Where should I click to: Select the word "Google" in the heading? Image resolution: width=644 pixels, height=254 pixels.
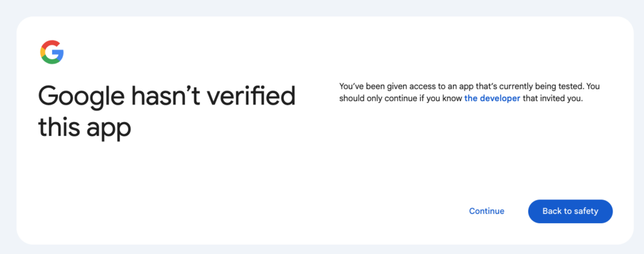[81, 97]
